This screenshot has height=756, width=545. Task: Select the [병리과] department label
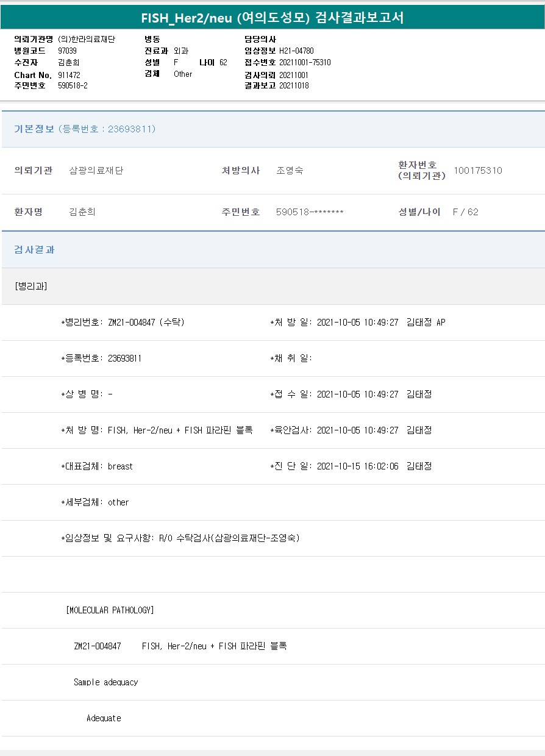coord(30,286)
